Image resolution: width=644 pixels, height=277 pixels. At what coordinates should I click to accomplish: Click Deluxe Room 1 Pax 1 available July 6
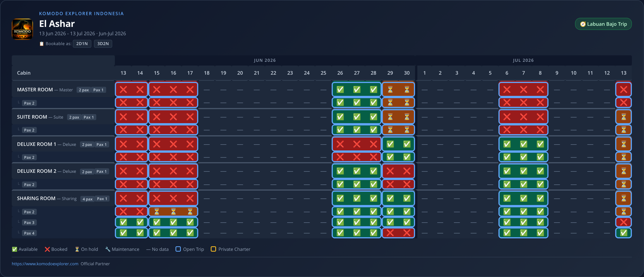point(507,144)
